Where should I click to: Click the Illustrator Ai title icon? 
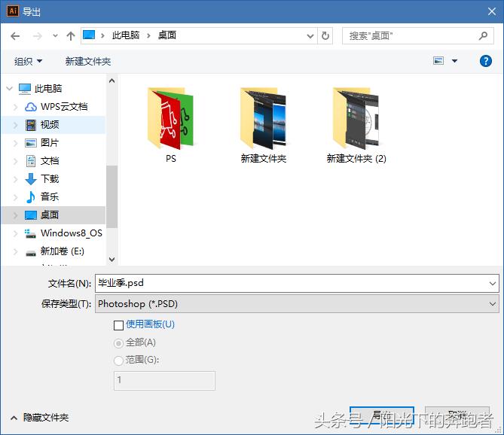coord(13,11)
